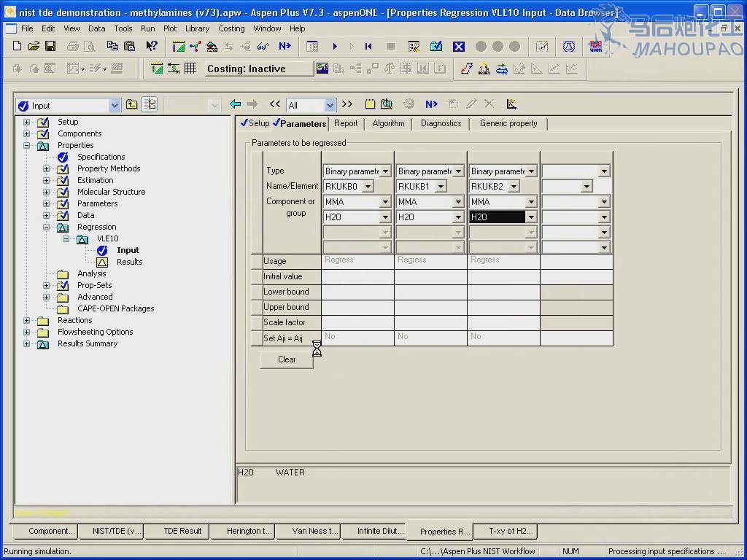Open the All units dropdown
Screen dimensions: 747x560
point(330,105)
